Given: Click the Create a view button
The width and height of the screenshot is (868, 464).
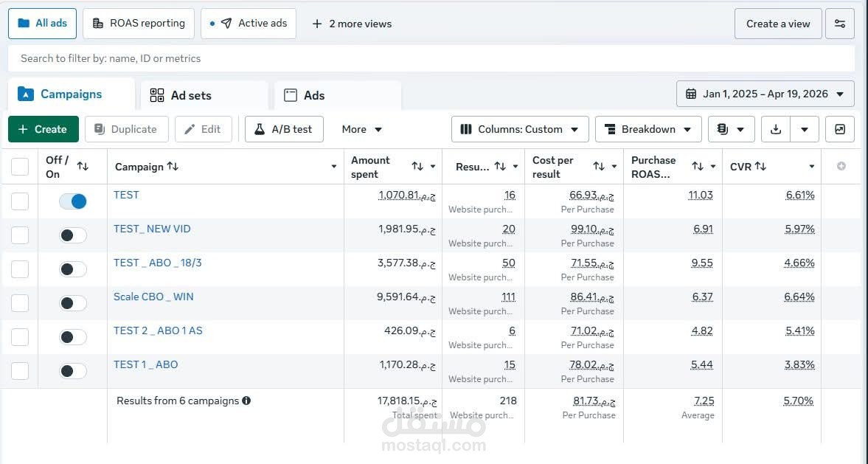Looking at the screenshot, I should (x=778, y=24).
